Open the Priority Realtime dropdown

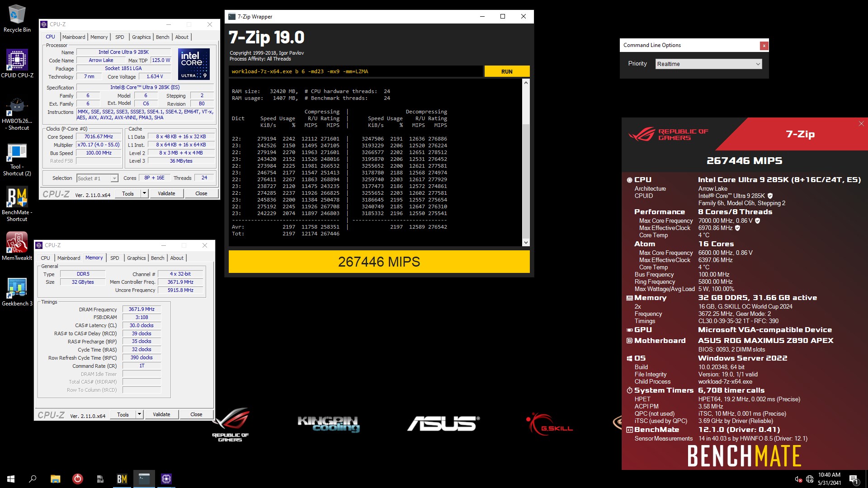(x=708, y=64)
